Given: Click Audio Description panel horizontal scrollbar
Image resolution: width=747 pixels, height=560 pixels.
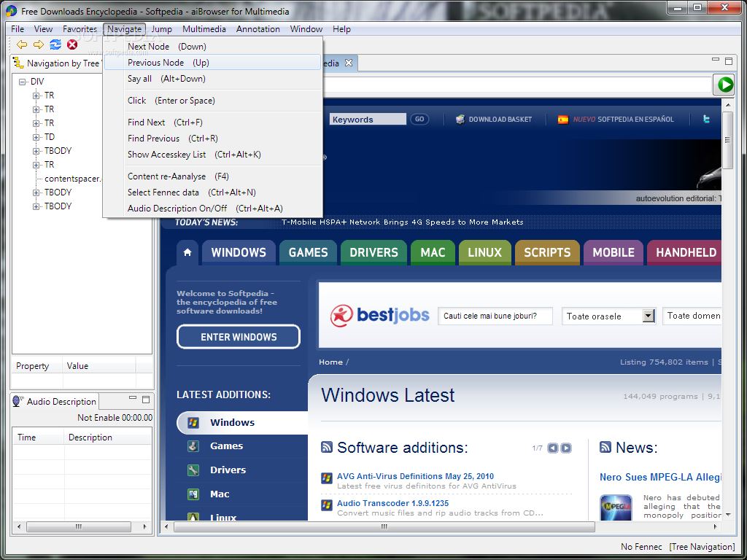Looking at the screenshot, I should pyautogui.click(x=79, y=526).
